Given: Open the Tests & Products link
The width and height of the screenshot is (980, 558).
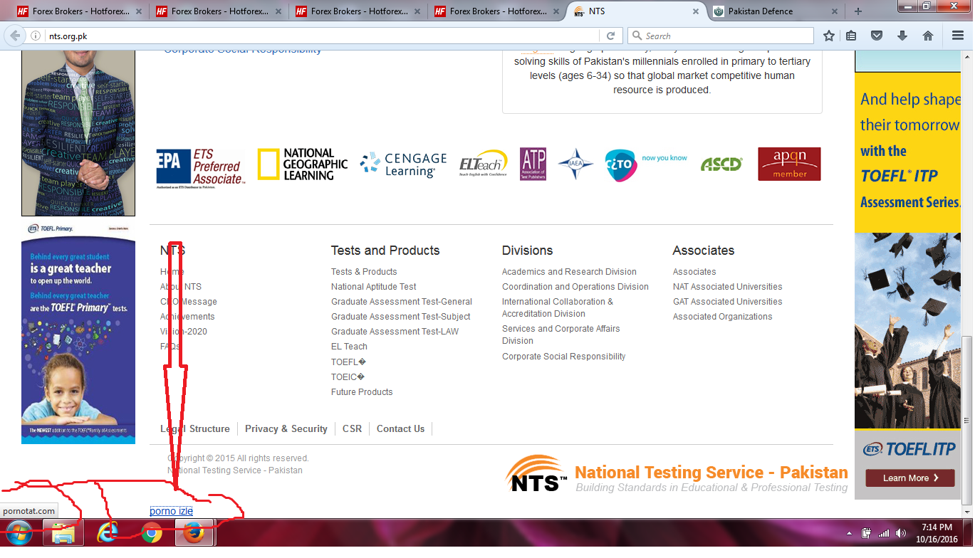Looking at the screenshot, I should tap(364, 272).
